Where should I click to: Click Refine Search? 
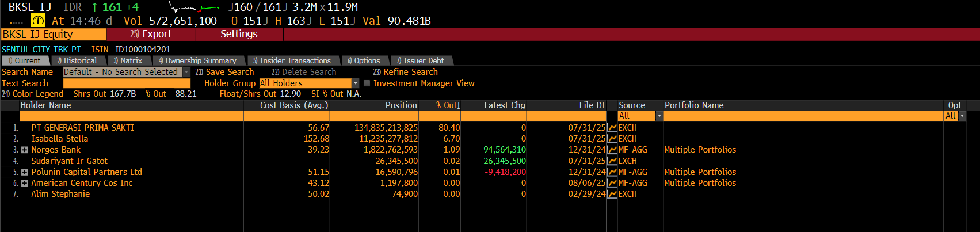[x=405, y=72]
